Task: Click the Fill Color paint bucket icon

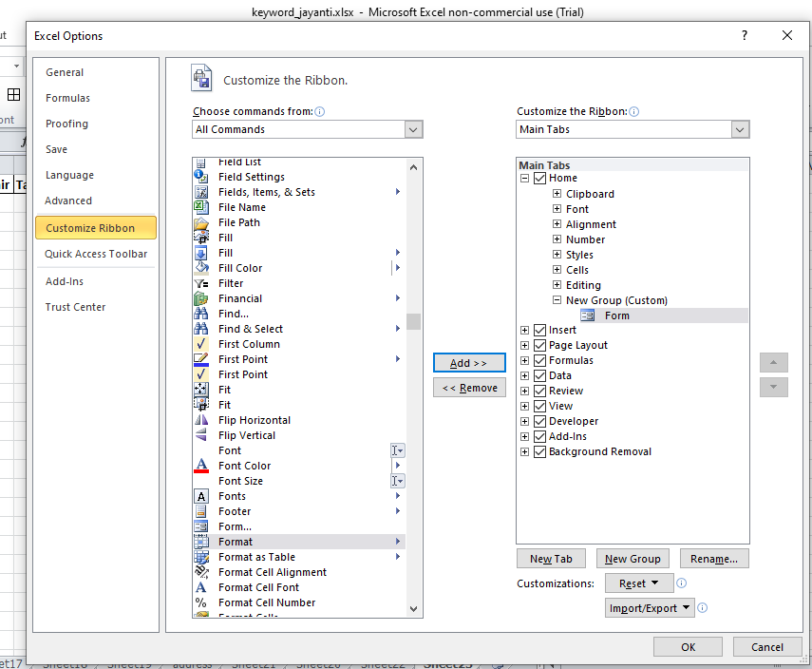Action: pos(201,268)
